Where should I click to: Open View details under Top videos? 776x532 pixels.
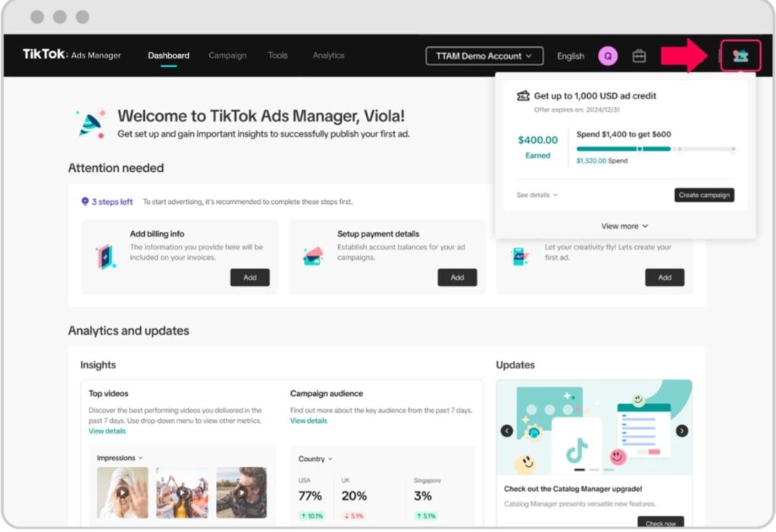(x=107, y=431)
